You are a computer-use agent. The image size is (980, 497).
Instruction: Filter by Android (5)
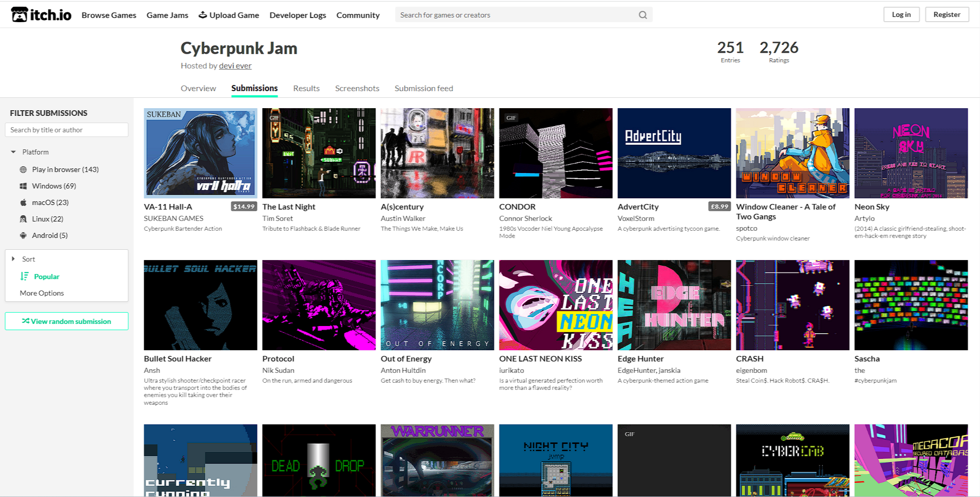click(x=49, y=235)
